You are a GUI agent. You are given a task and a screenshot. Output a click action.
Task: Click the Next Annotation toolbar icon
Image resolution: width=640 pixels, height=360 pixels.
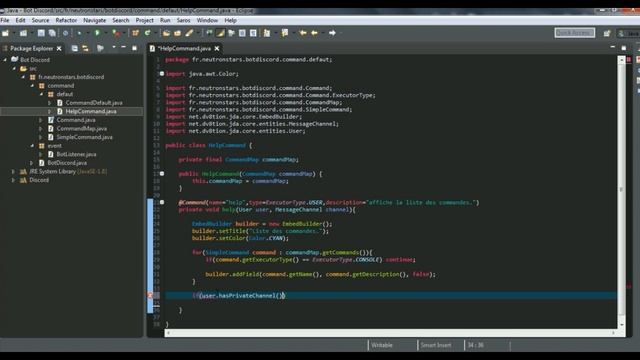point(267,33)
